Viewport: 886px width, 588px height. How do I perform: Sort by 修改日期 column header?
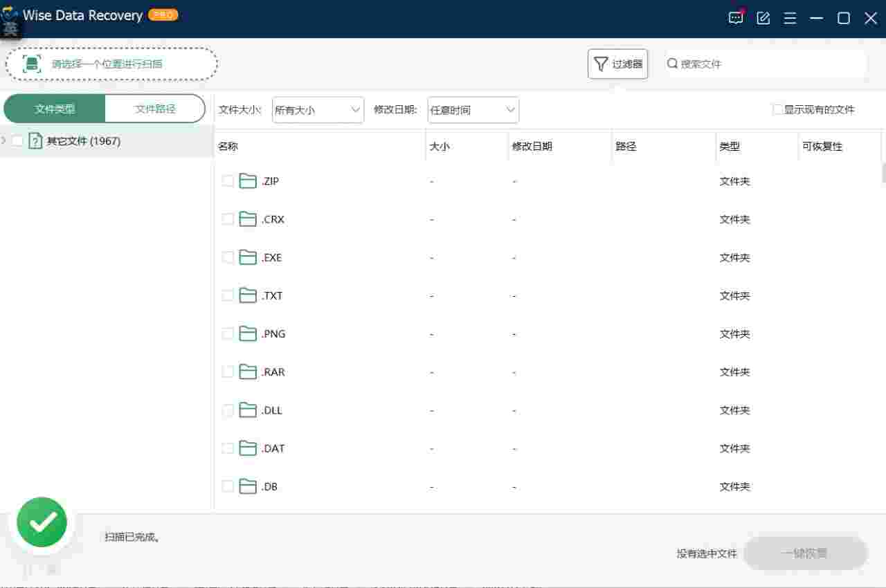(x=561, y=147)
